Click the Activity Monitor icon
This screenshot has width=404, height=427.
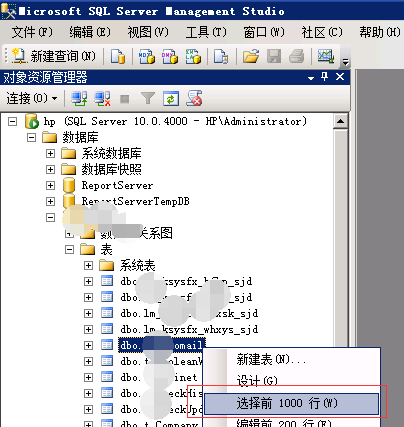pos(325,56)
